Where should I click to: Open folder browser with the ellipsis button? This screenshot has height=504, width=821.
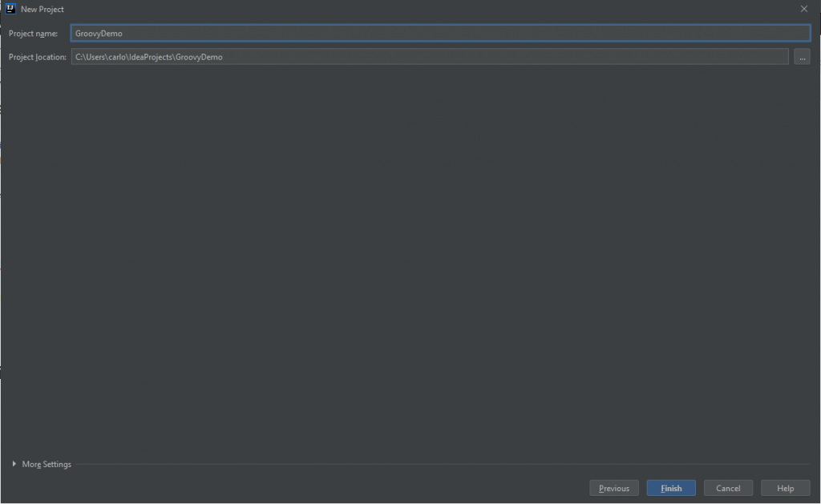(802, 57)
